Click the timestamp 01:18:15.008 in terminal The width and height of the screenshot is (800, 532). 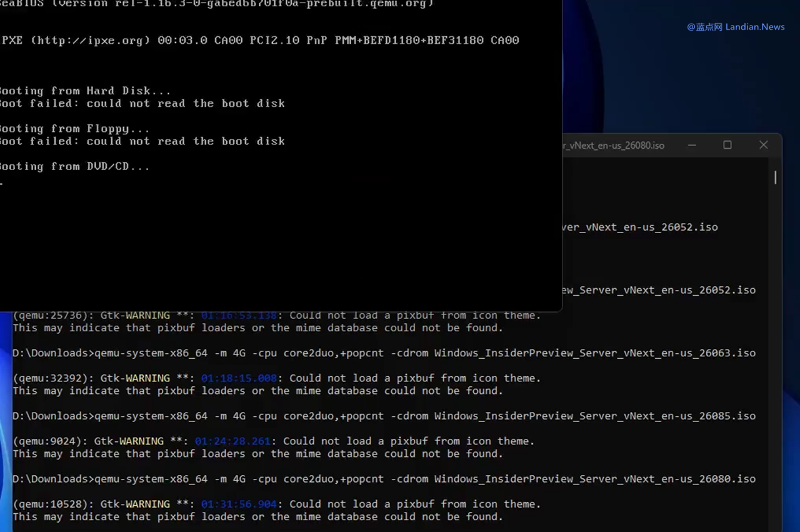(x=239, y=378)
